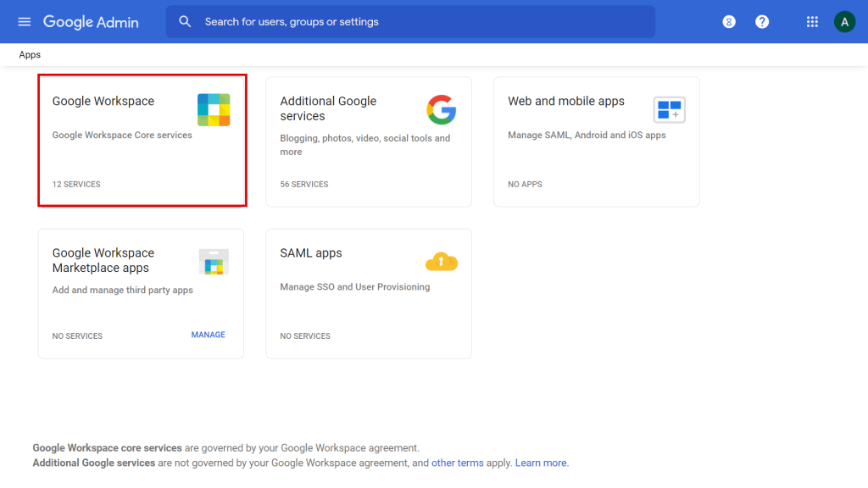Click the Google Admin logo

pos(92,22)
